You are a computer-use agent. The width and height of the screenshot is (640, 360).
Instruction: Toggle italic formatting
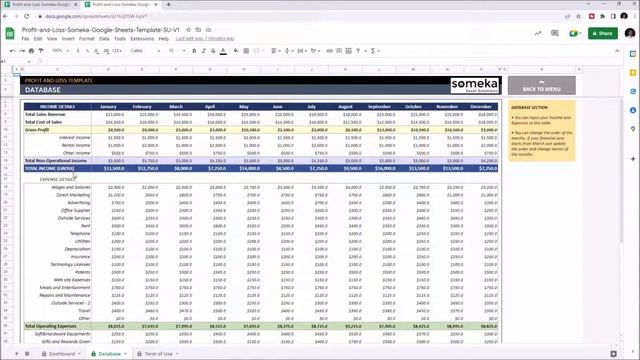tap(204, 51)
